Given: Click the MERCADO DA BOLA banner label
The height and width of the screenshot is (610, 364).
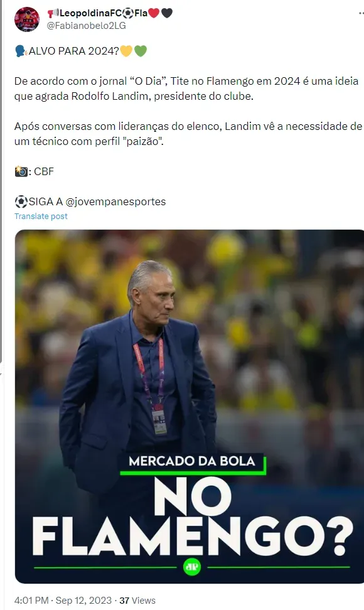Looking at the screenshot, I should 192,461.
